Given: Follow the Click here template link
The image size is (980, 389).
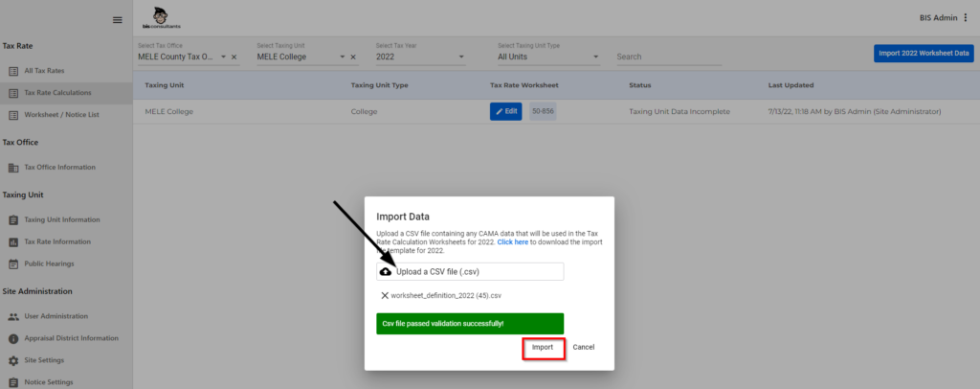Looking at the screenshot, I should (512, 242).
